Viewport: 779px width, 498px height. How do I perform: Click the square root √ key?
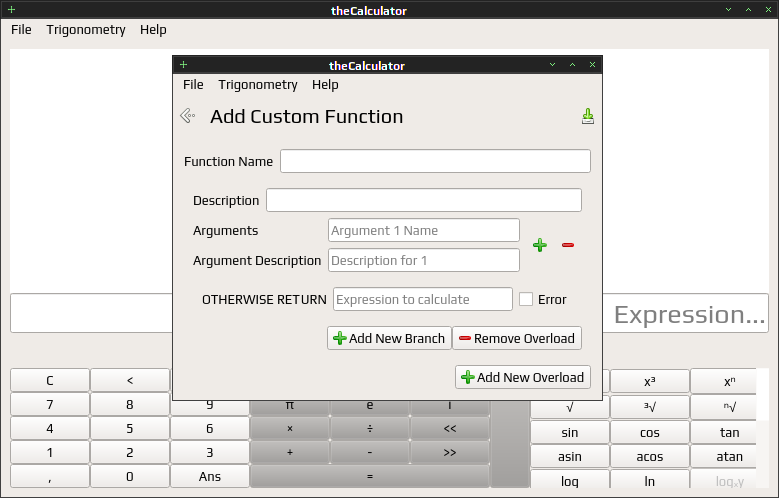(570, 407)
